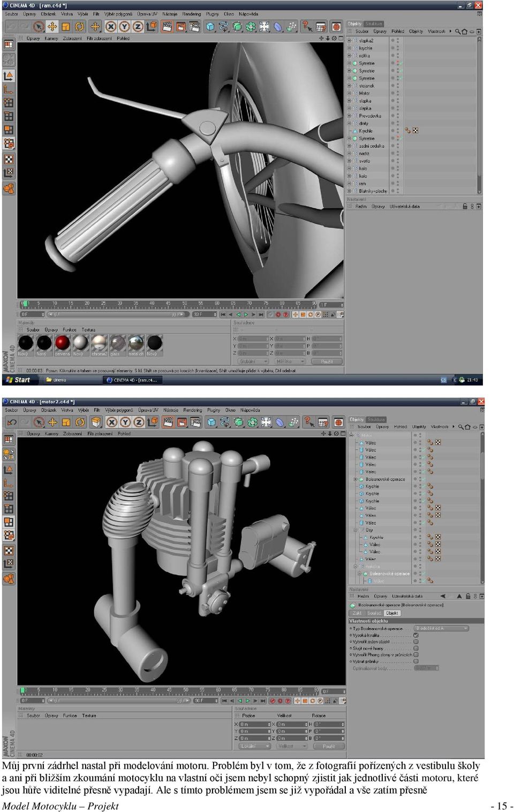Screen dimensions: 514x812
Task: Click texture mode checker icon in ram.c4d palette
Action: coord(9,159)
